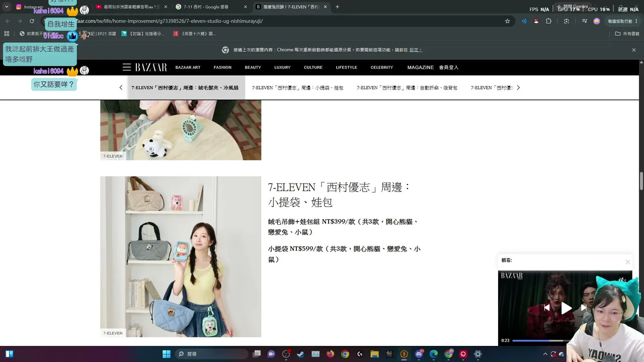Open the CELEBRITY section

pyautogui.click(x=382, y=67)
